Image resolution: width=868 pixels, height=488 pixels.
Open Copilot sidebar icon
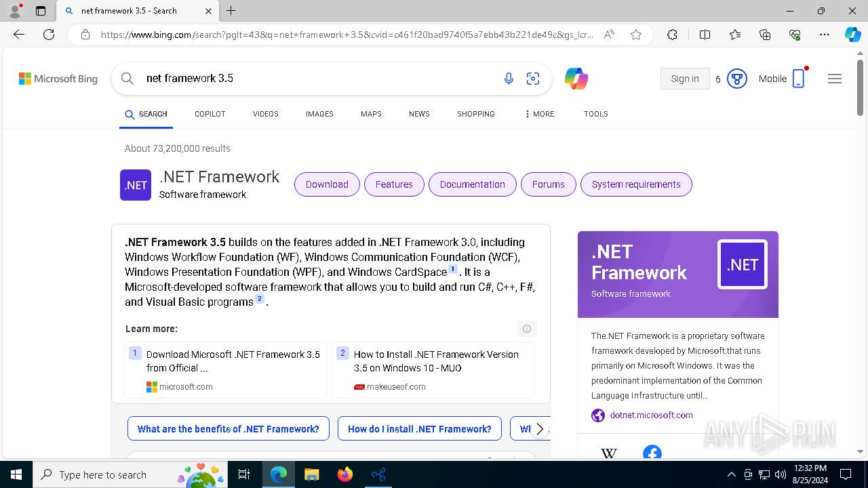[x=852, y=35]
